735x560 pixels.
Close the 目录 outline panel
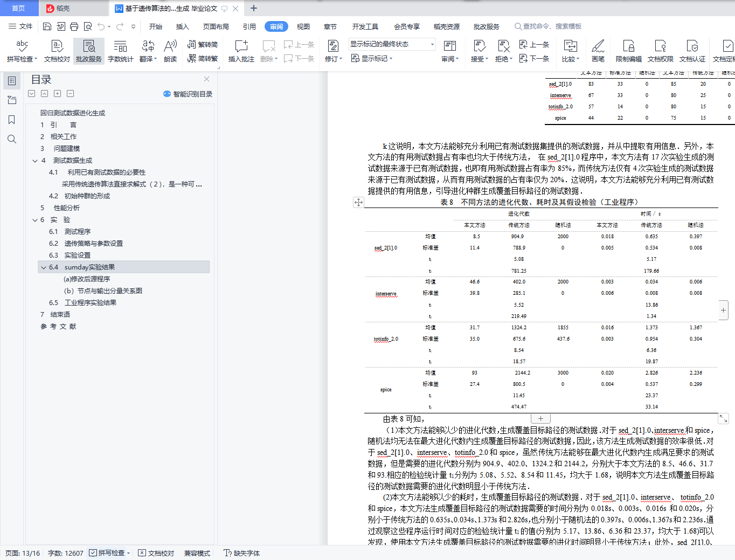click(206, 79)
